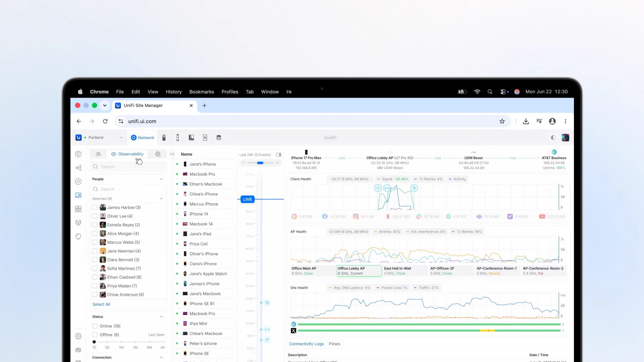The image size is (644, 362).
Task: Focus the top Search field in filter panel
Action: point(129,167)
